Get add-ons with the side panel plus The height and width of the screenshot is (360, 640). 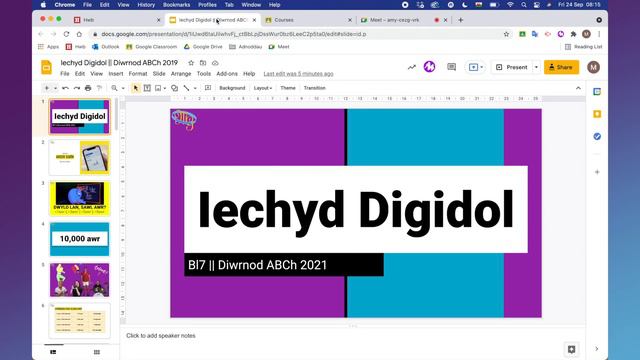[597, 172]
